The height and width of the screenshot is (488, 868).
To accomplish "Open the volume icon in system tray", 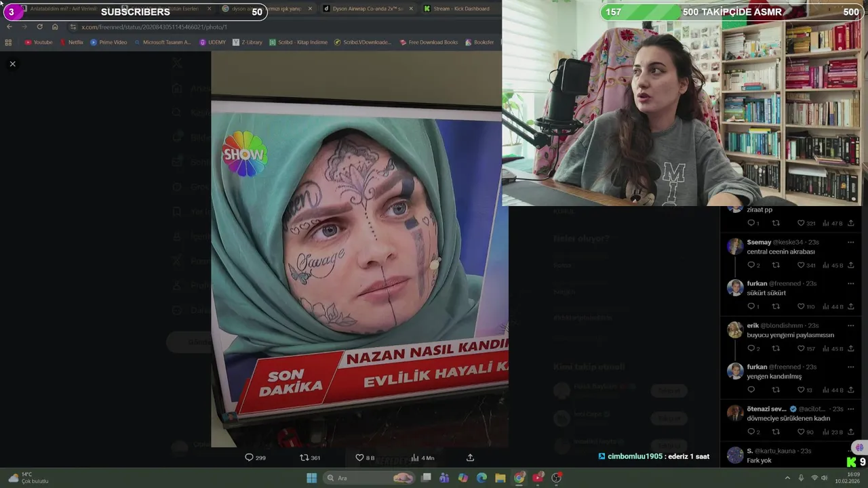I will click(825, 478).
